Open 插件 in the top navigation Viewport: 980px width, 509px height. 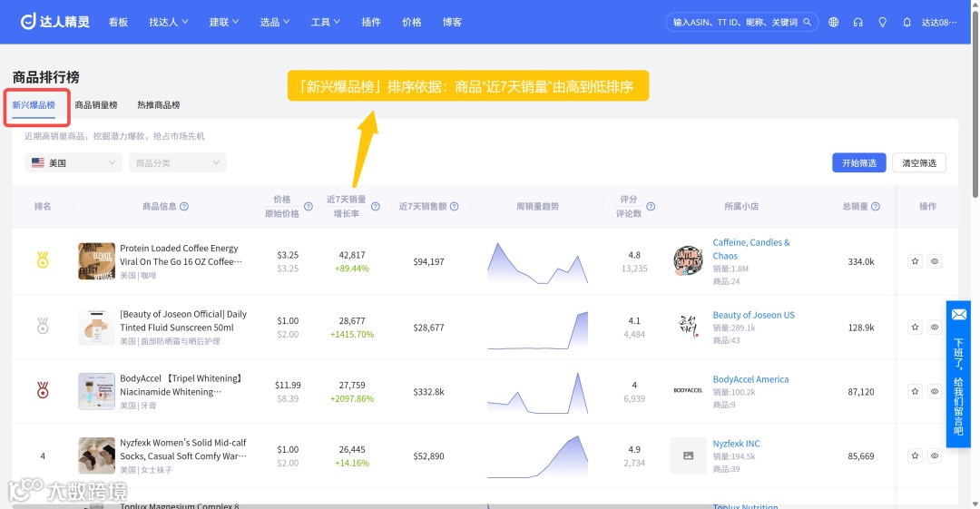(370, 22)
